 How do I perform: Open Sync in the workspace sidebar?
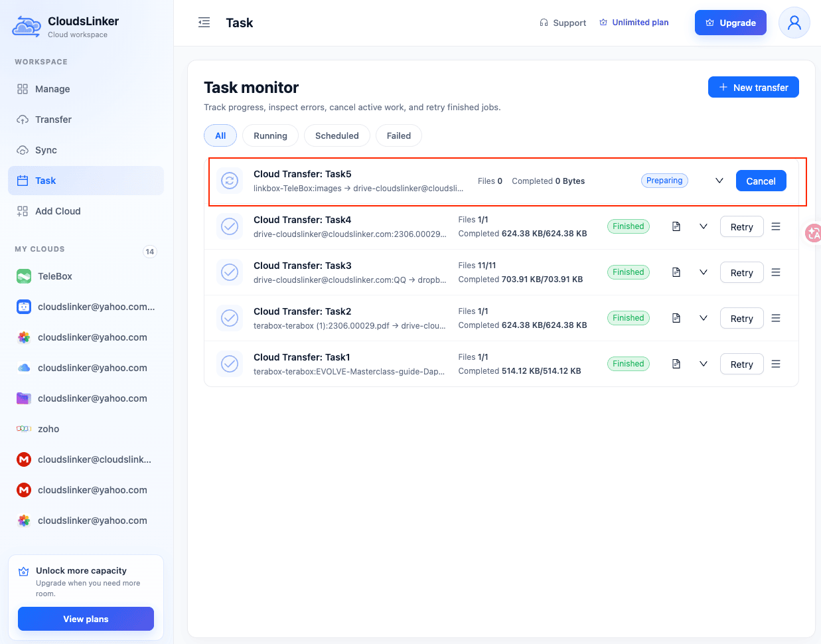click(86, 150)
